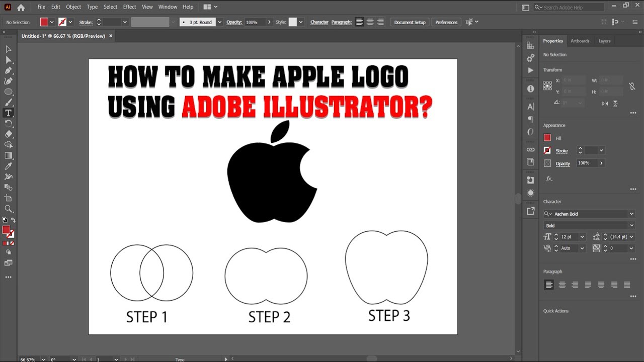Open Paragraph link in control bar

[341, 22]
